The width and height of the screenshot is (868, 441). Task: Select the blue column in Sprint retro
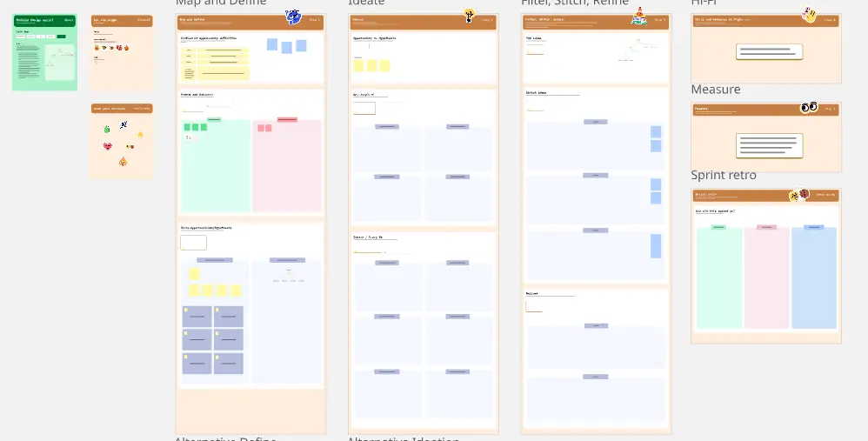(x=813, y=277)
